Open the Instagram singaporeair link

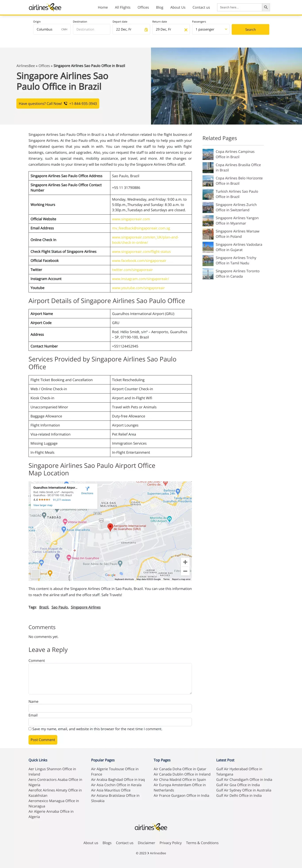point(140,279)
